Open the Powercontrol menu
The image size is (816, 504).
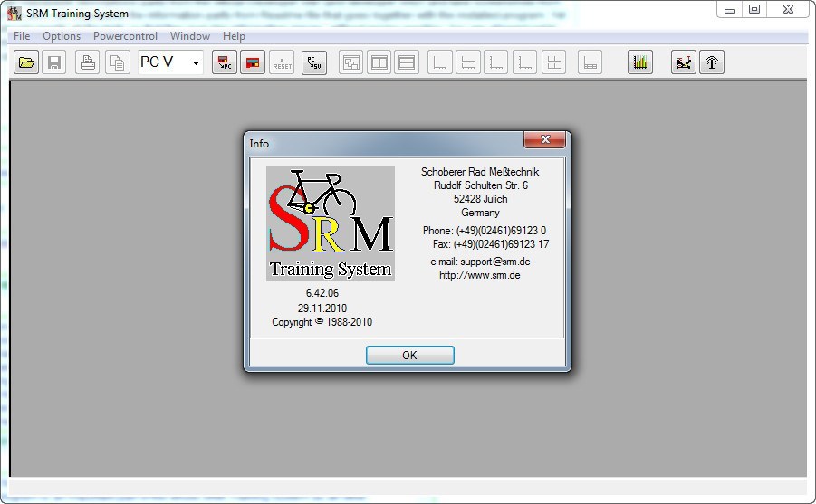(x=125, y=36)
